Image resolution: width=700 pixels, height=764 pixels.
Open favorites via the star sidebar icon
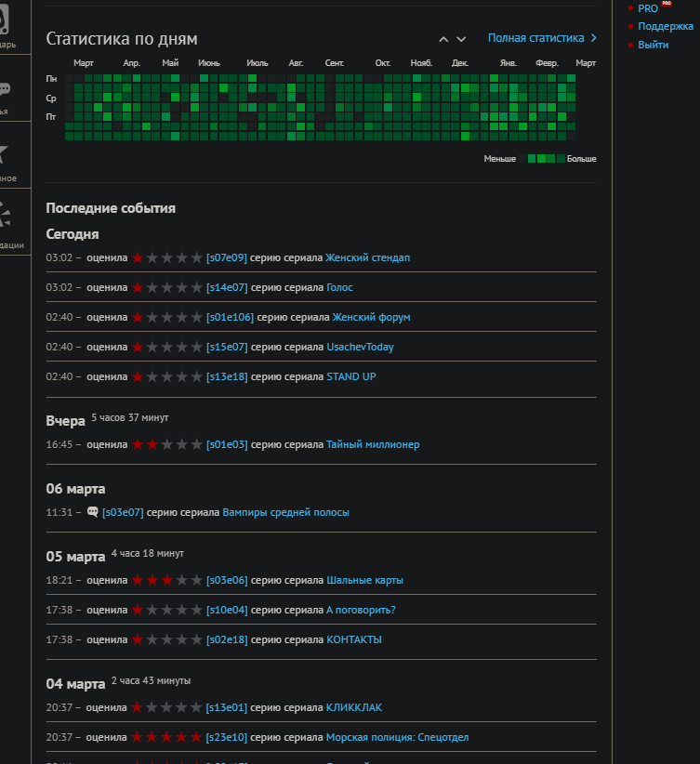[5, 155]
